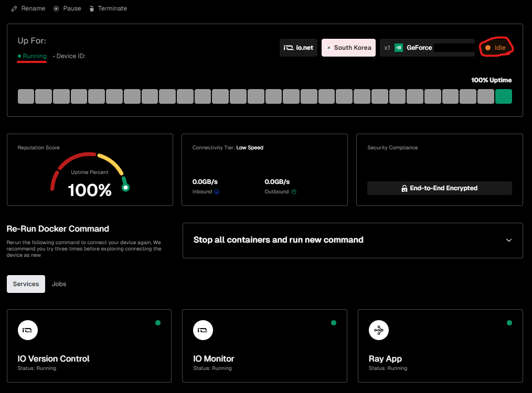Click the Inbound download arrow icon
Image resolution: width=532 pixels, height=393 pixels.
click(217, 192)
